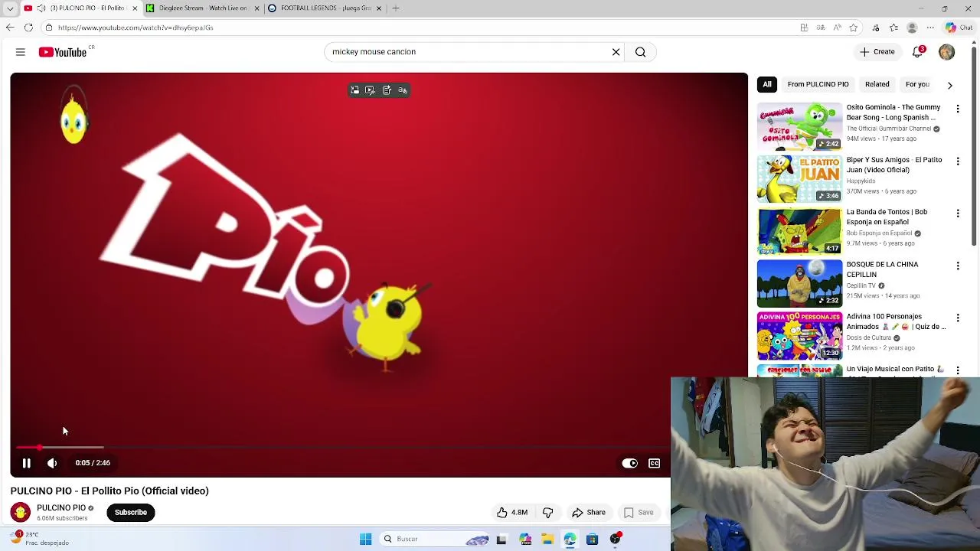Save the video to a playlist
980x551 pixels.
pyautogui.click(x=639, y=513)
